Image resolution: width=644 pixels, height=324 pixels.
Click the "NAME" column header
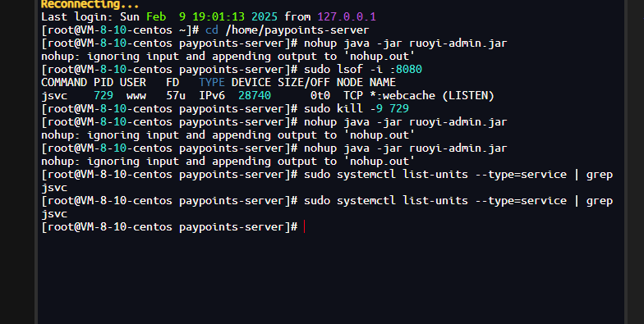383,82
